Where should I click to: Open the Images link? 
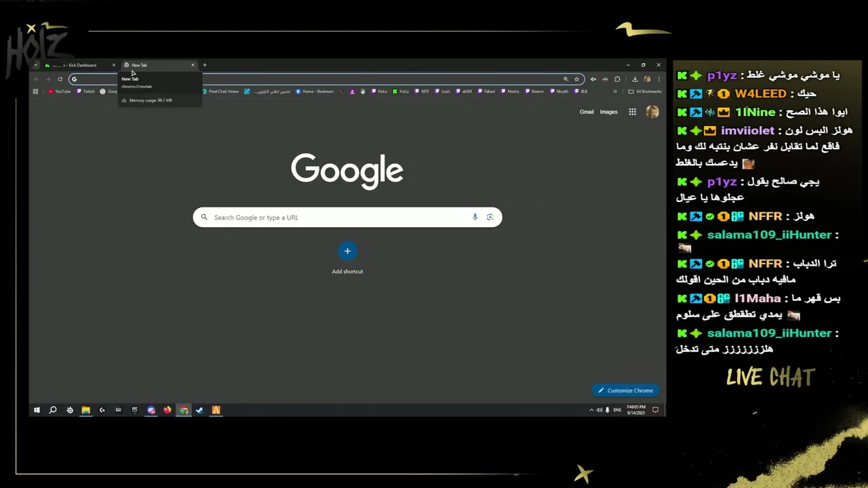click(x=609, y=112)
